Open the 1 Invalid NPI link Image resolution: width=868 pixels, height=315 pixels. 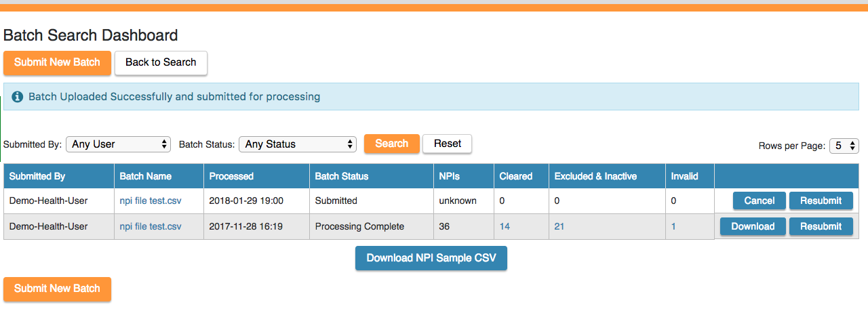pos(673,226)
